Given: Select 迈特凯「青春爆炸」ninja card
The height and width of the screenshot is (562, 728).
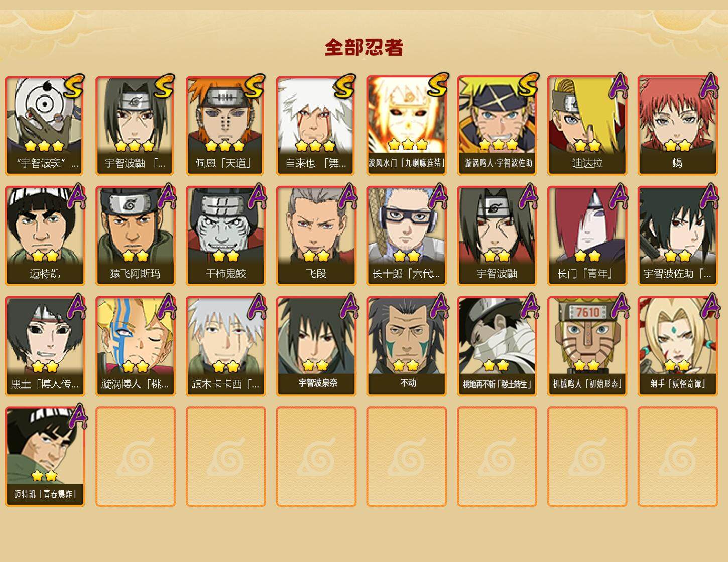Looking at the screenshot, I should tap(45, 457).
